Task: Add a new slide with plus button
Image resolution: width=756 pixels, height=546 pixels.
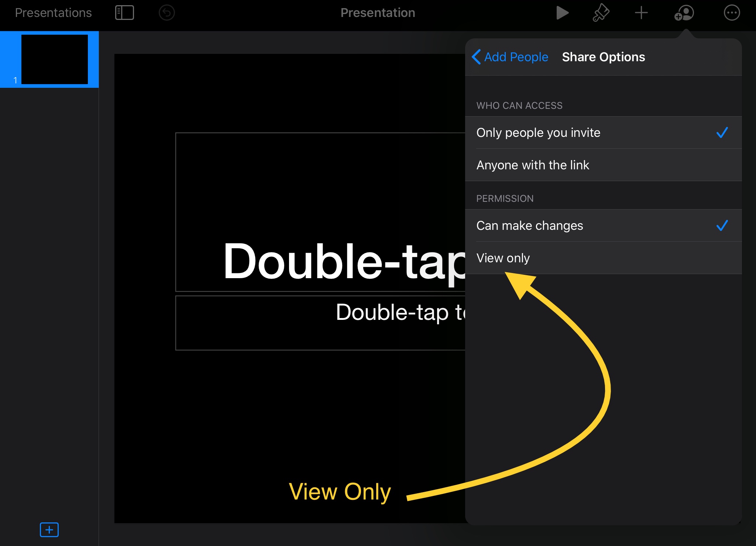Action: tap(49, 530)
